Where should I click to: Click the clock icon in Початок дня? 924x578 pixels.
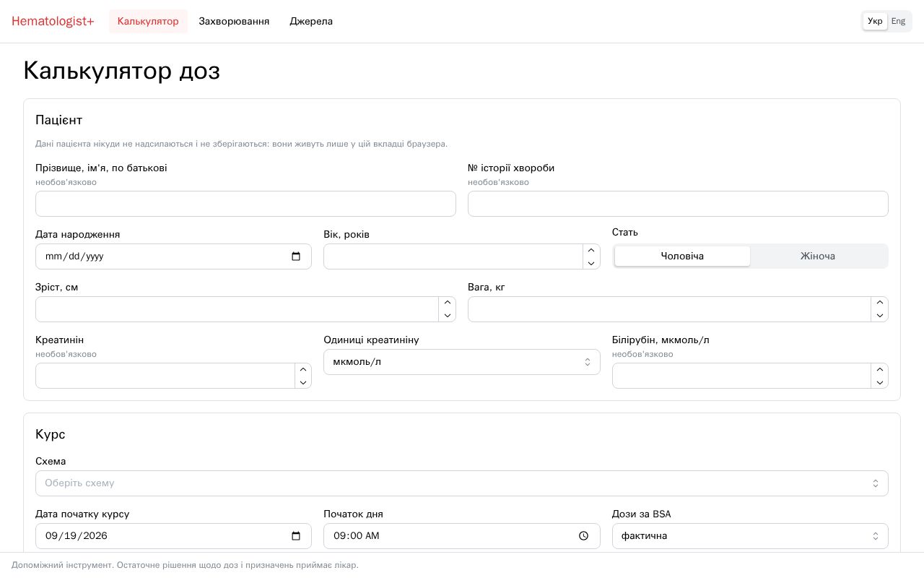click(x=584, y=536)
